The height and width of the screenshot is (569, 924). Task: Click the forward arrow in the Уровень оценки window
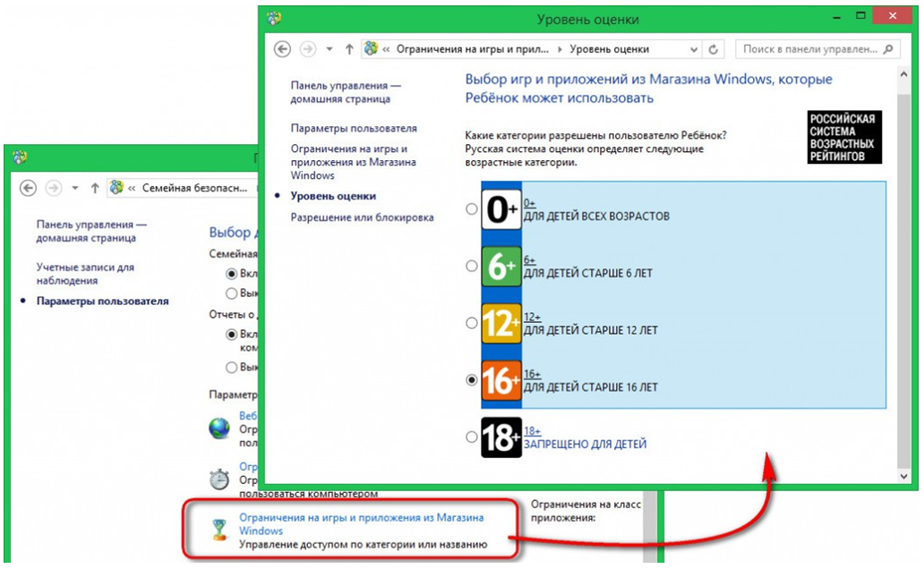[308, 49]
